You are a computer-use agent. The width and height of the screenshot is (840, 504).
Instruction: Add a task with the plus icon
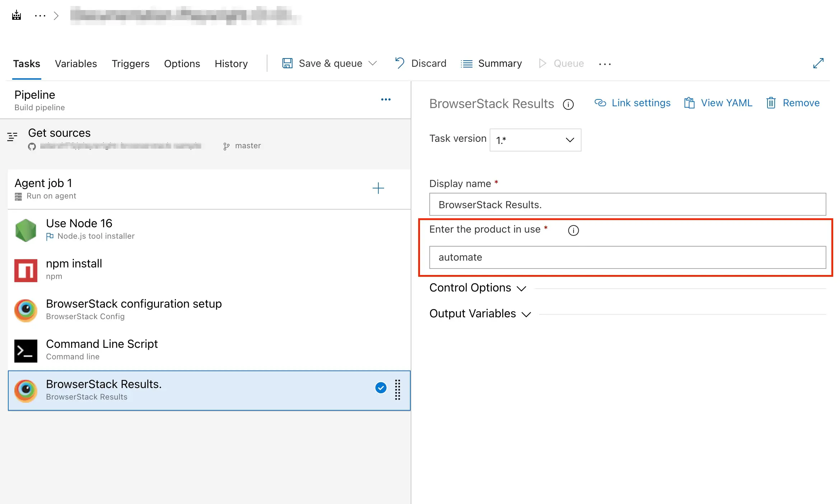coord(378,188)
